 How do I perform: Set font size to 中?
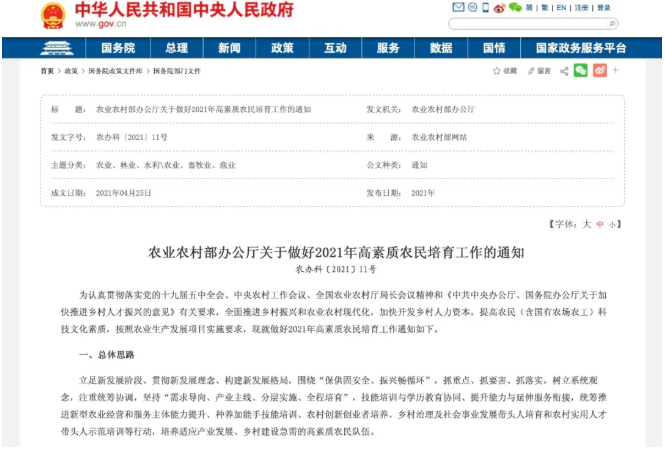pos(600,224)
